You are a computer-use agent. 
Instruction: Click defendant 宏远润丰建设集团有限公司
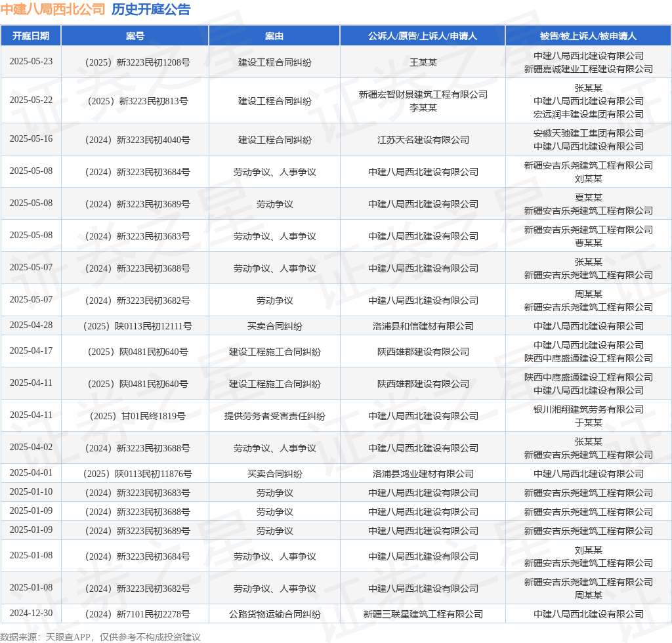589,114
